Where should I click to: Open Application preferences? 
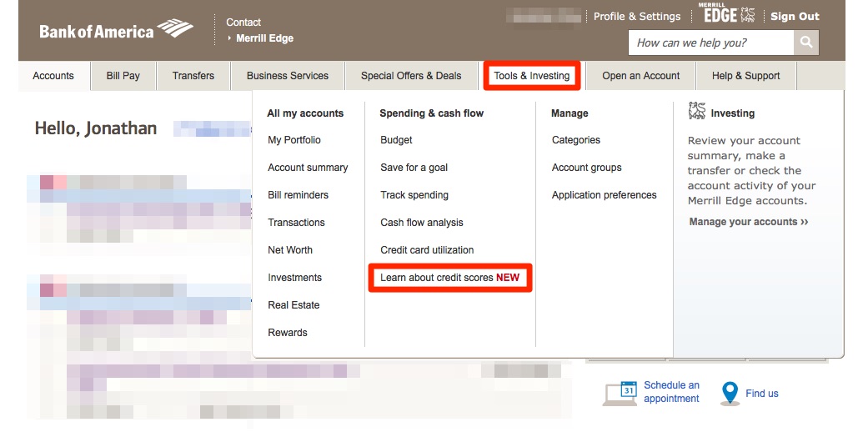click(x=605, y=195)
